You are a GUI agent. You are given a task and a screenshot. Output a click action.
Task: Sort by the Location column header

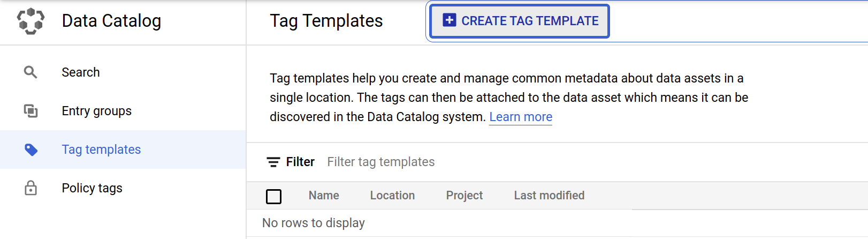392,196
